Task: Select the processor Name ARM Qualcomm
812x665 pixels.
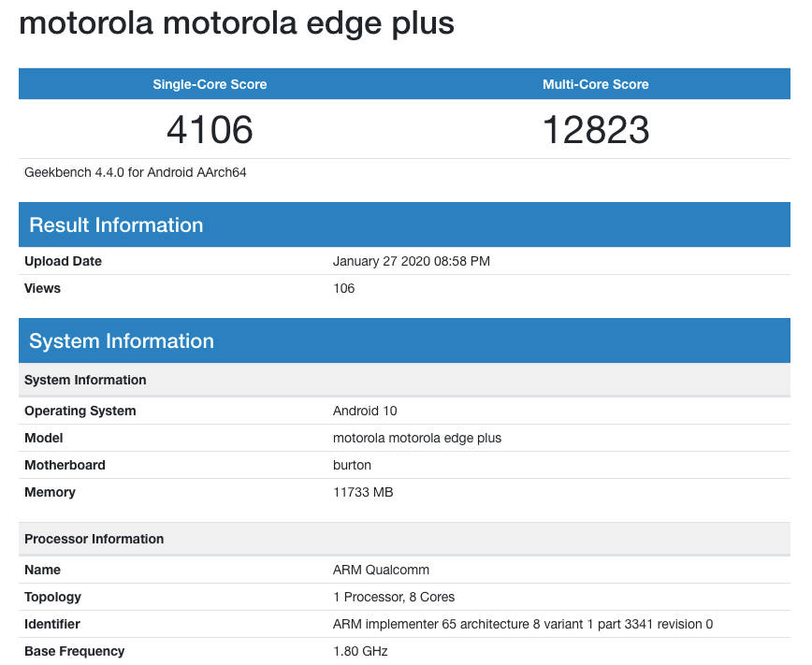Action: tap(379, 570)
